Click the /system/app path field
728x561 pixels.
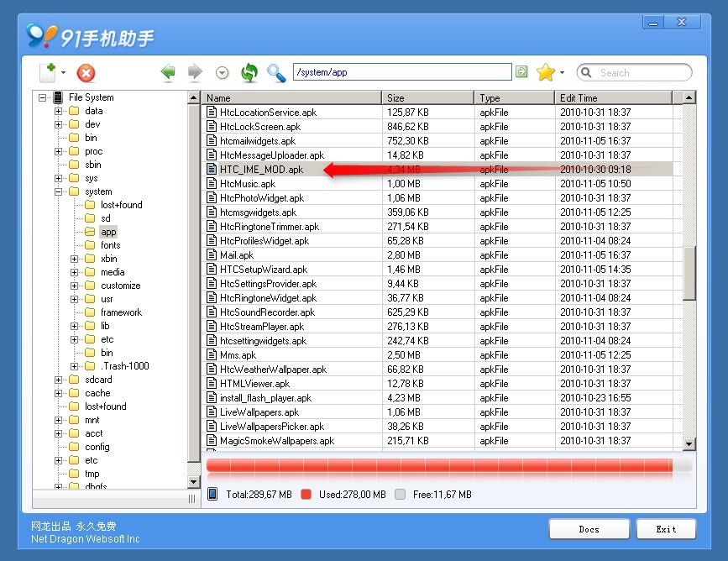(x=402, y=72)
